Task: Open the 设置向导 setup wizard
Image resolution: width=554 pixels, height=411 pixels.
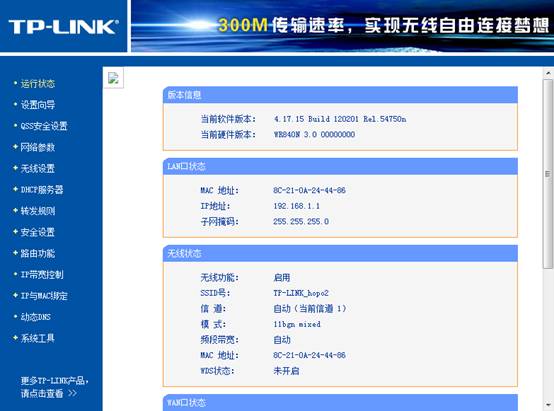Action: [x=37, y=105]
